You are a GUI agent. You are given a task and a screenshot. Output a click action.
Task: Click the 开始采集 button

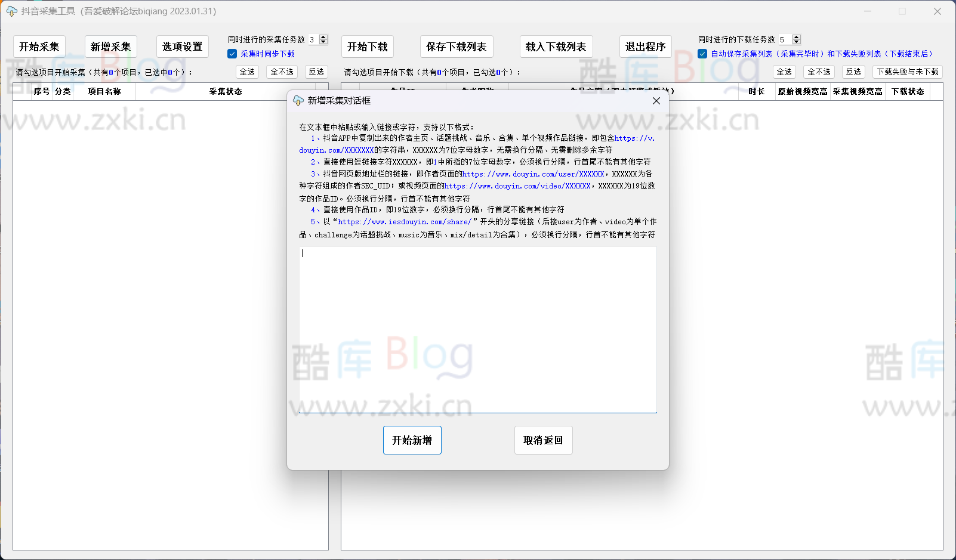pos(39,46)
